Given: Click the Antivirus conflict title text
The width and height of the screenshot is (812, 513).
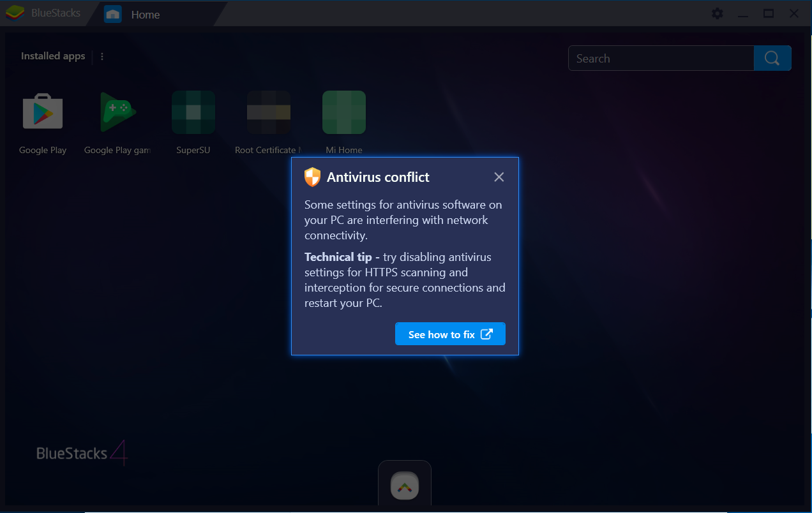Looking at the screenshot, I should (378, 177).
